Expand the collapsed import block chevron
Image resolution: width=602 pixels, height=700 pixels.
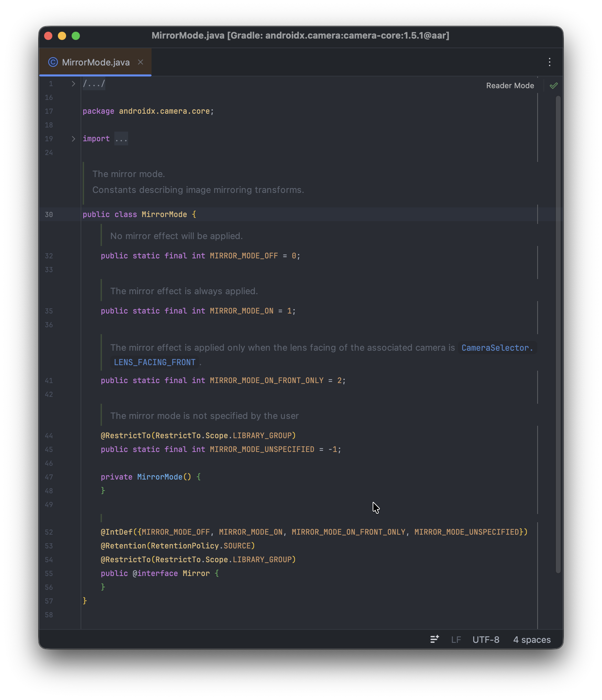73,139
